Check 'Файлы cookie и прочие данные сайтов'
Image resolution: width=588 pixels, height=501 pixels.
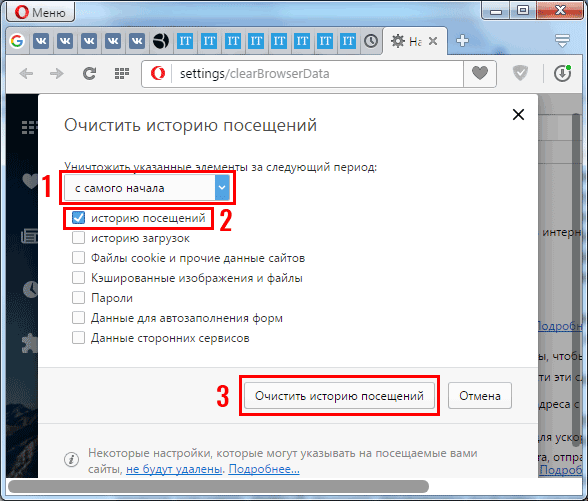[78, 258]
